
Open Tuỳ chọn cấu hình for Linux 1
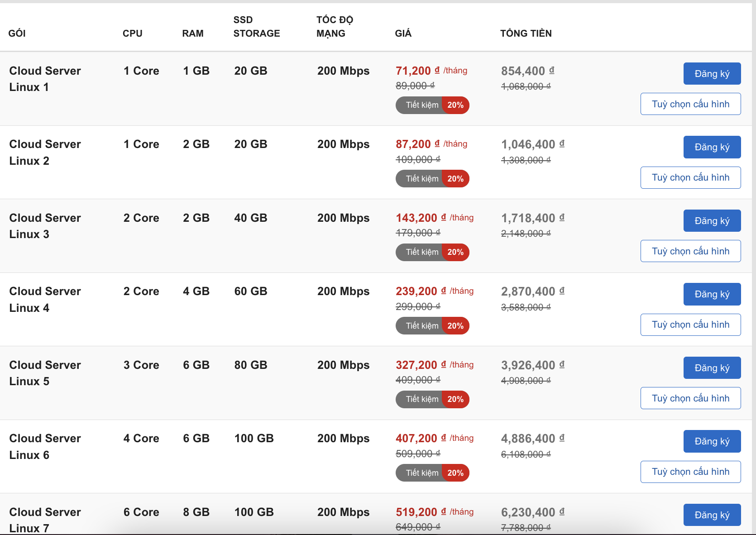[x=690, y=104]
